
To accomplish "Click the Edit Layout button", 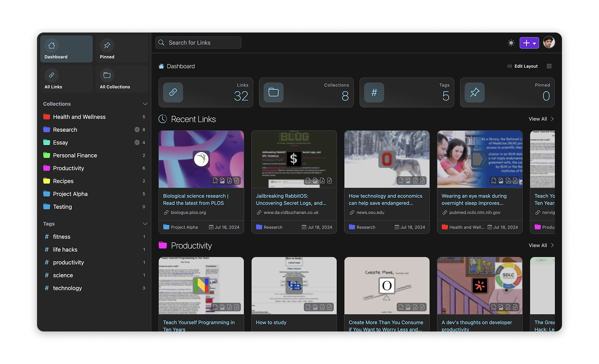I will coord(523,66).
